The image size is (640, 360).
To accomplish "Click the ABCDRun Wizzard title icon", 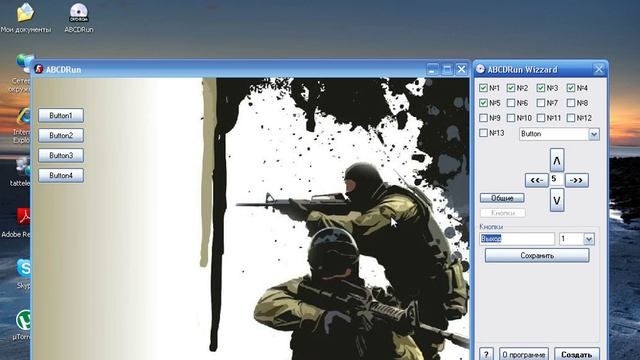I will (x=480, y=69).
